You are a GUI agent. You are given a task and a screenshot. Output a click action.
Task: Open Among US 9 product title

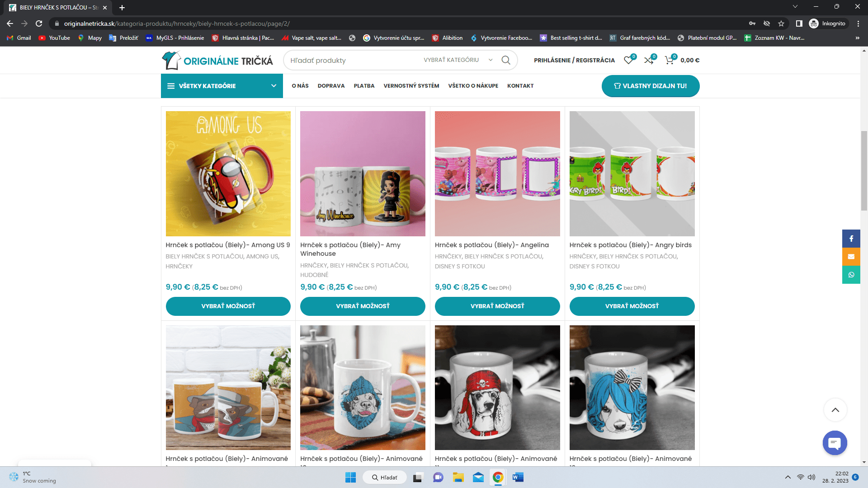tap(228, 245)
